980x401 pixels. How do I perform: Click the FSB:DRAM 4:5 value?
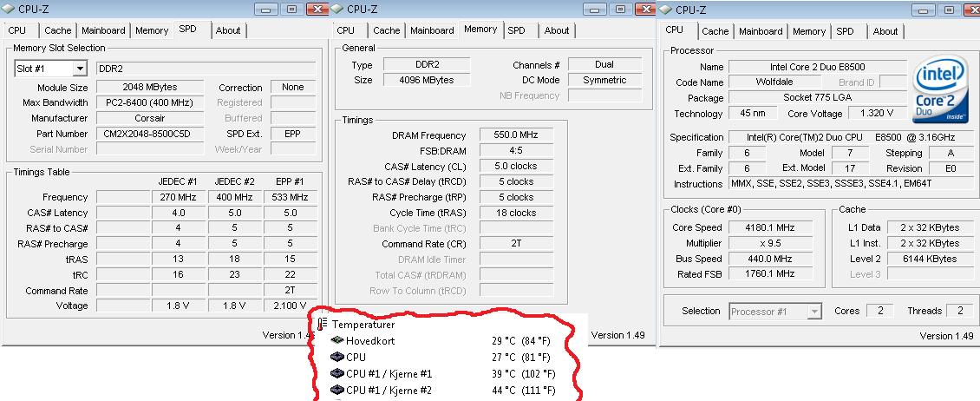coord(516,151)
